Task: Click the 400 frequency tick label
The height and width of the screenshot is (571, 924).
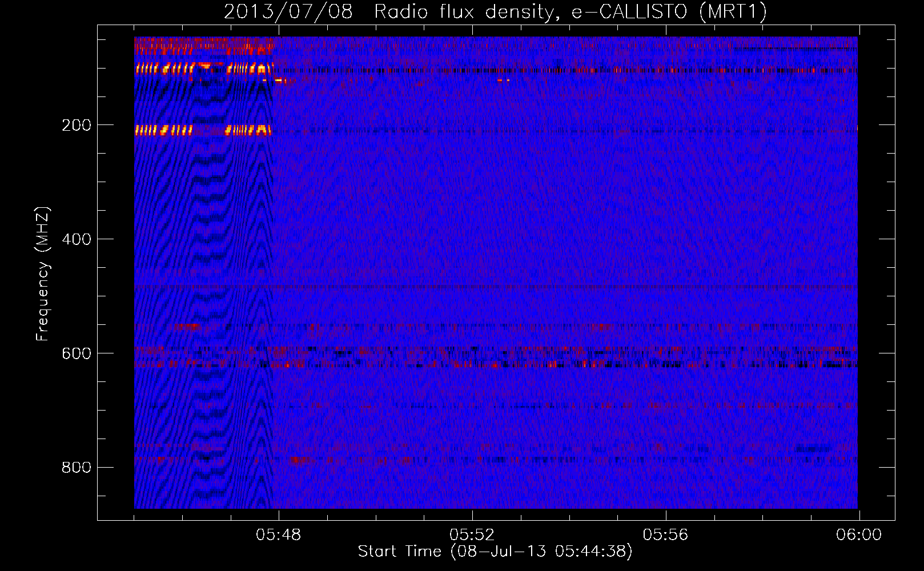Action: [x=77, y=239]
